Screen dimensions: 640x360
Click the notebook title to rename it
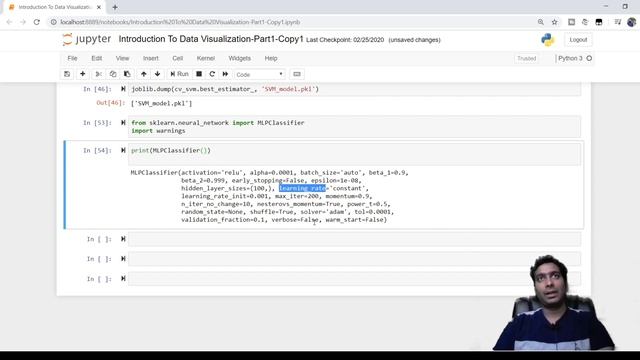[x=211, y=39]
